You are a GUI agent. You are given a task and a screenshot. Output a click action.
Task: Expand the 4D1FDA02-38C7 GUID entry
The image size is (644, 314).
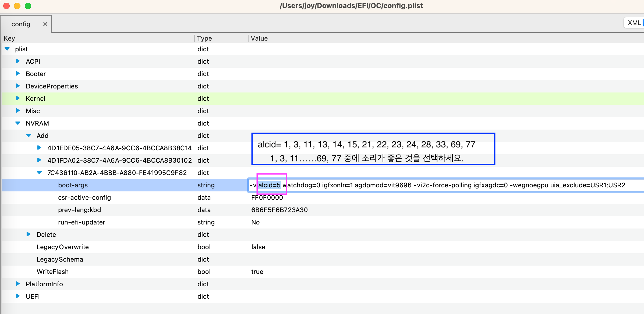point(39,160)
